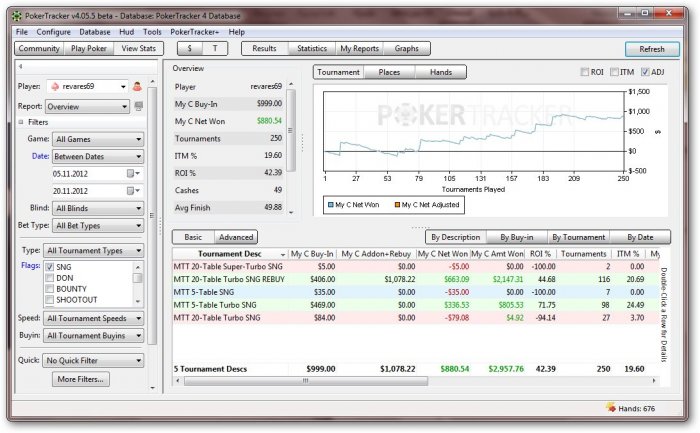Image resolution: width=700 pixels, height=433 pixels.
Task: Open the All Tournament Speeds dropdown
Action: pyautogui.click(x=93, y=318)
